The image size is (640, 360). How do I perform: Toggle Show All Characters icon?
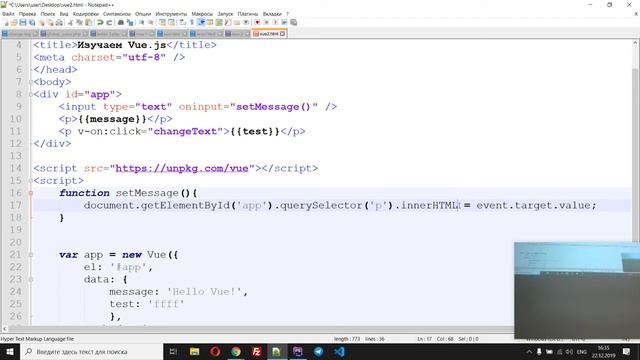click(x=192, y=22)
